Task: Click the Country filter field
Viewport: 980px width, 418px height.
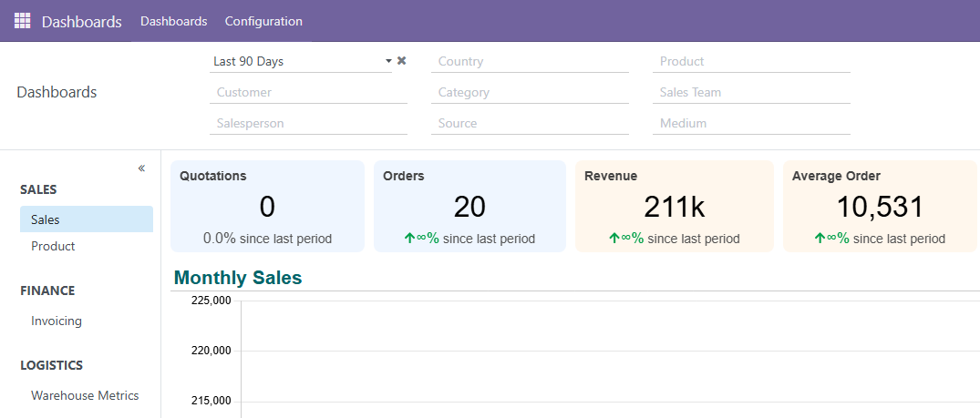Action: tap(530, 62)
